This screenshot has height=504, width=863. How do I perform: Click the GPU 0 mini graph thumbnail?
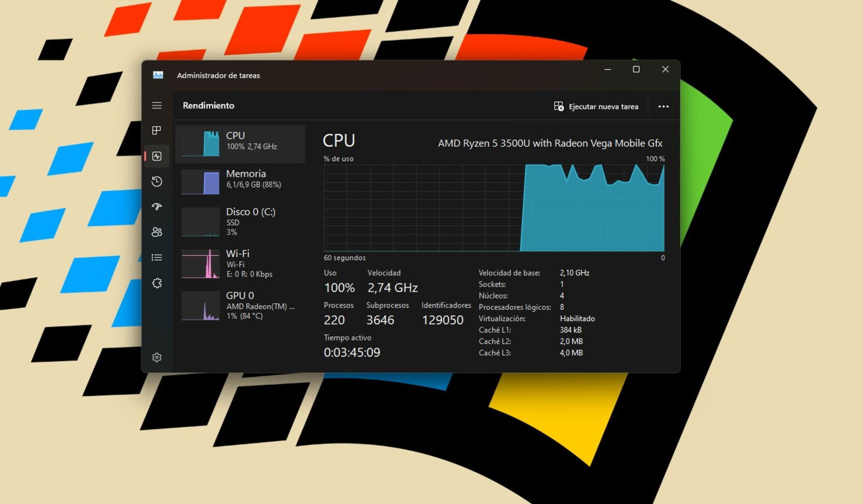pos(200,306)
